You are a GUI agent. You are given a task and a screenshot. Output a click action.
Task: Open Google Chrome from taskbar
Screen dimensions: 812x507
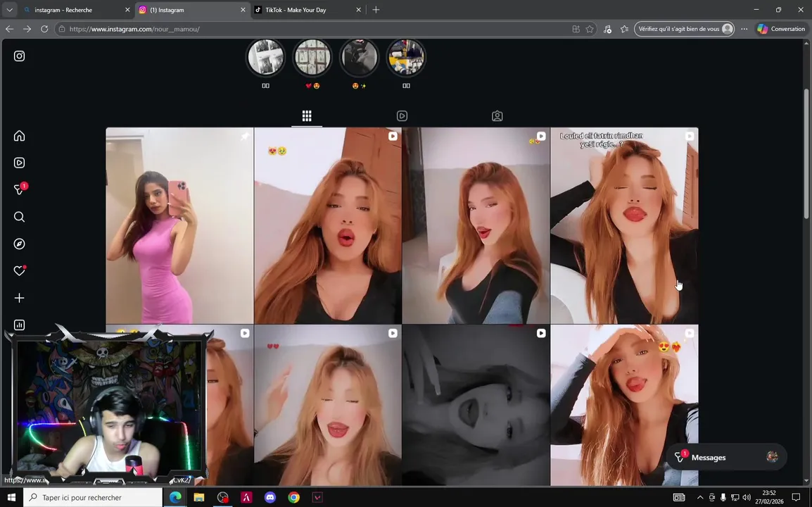point(293,498)
